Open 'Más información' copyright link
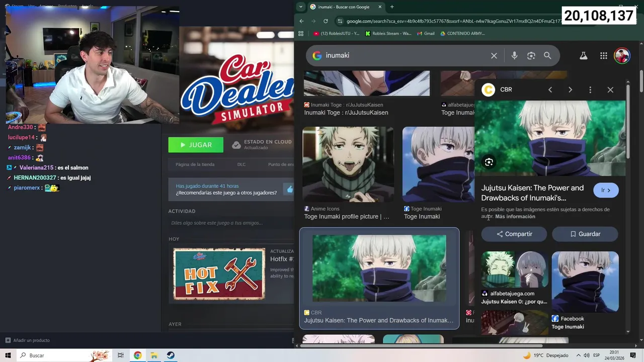Image resolution: width=644 pixels, height=362 pixels. click(x=515, y=216)
